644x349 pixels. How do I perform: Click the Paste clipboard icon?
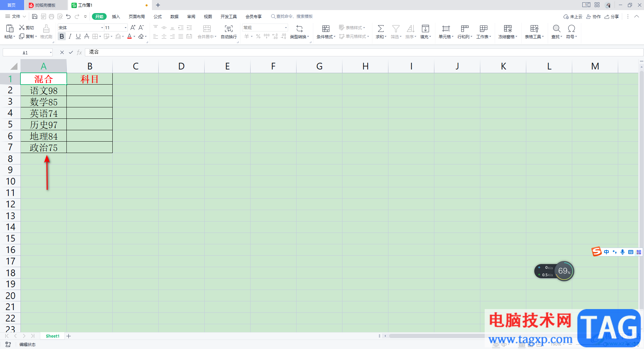pyautogui.click(x=10, y=29)
